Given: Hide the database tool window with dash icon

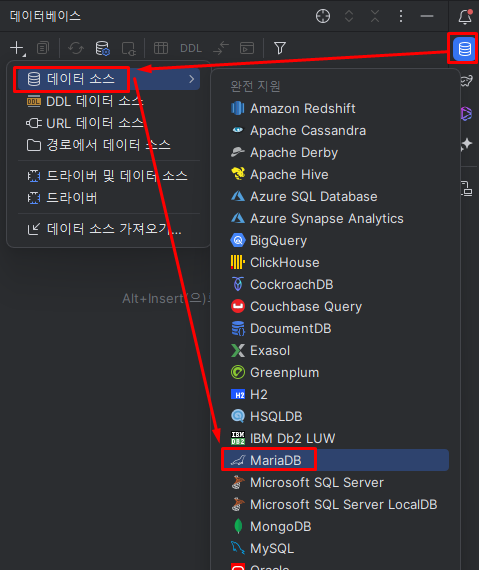Looking at the screenshot, I should pos(427,16).
